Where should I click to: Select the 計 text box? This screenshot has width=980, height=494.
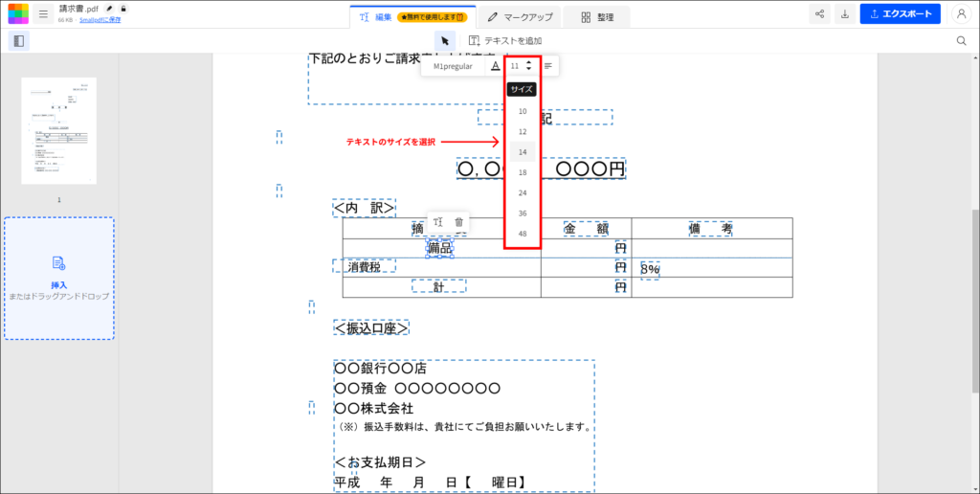pyautogui.click(x=438, y=286)
